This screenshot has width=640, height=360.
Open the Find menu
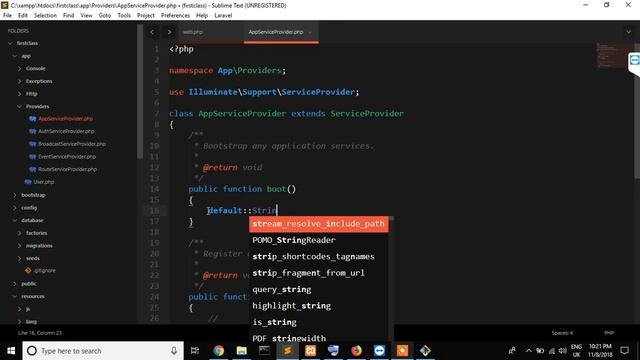coord(69,16)
